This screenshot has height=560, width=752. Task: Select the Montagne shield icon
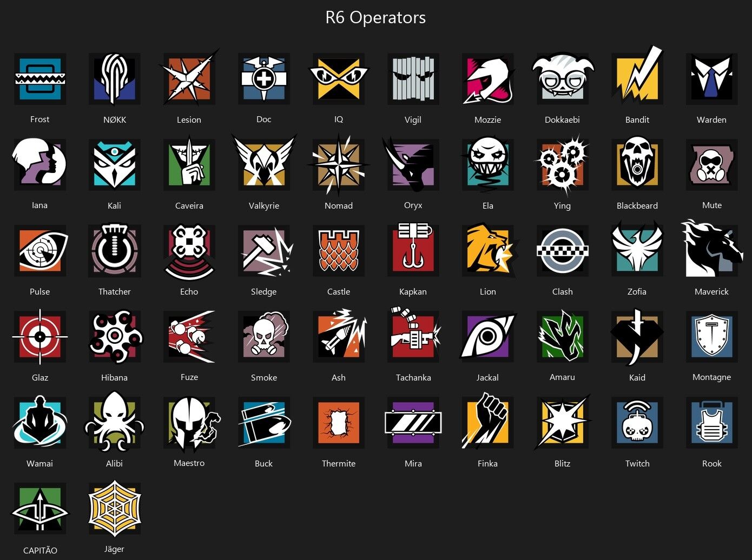point(712,336)
